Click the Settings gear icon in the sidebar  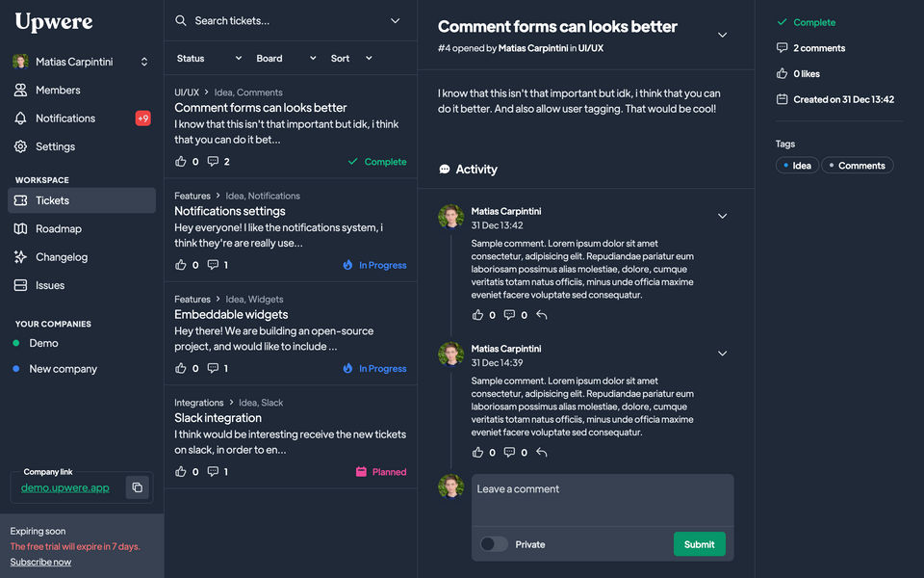20,146
